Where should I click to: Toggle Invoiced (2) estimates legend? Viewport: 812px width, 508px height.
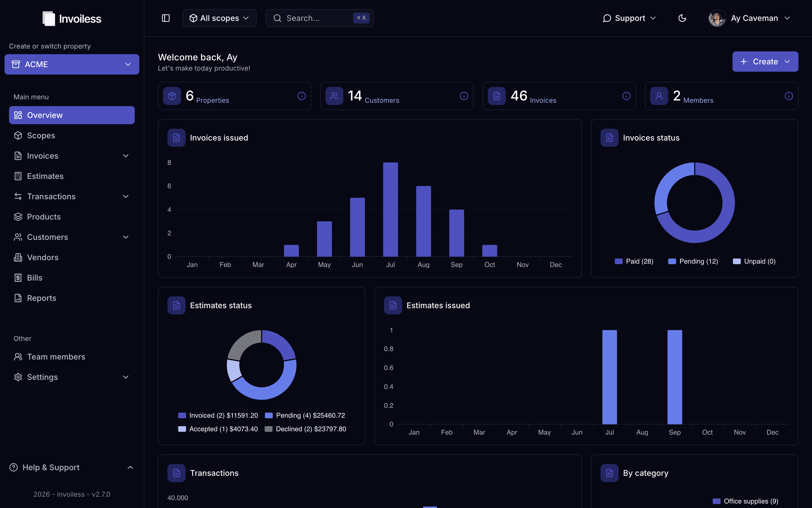218,416
